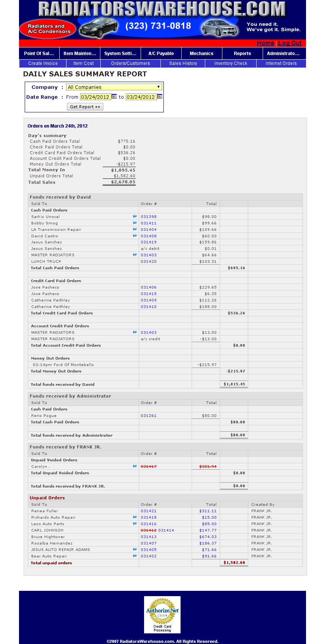Screen dimensions: 325x644
Task: Open unpaid order link 031405
Action: click(149, 550)
